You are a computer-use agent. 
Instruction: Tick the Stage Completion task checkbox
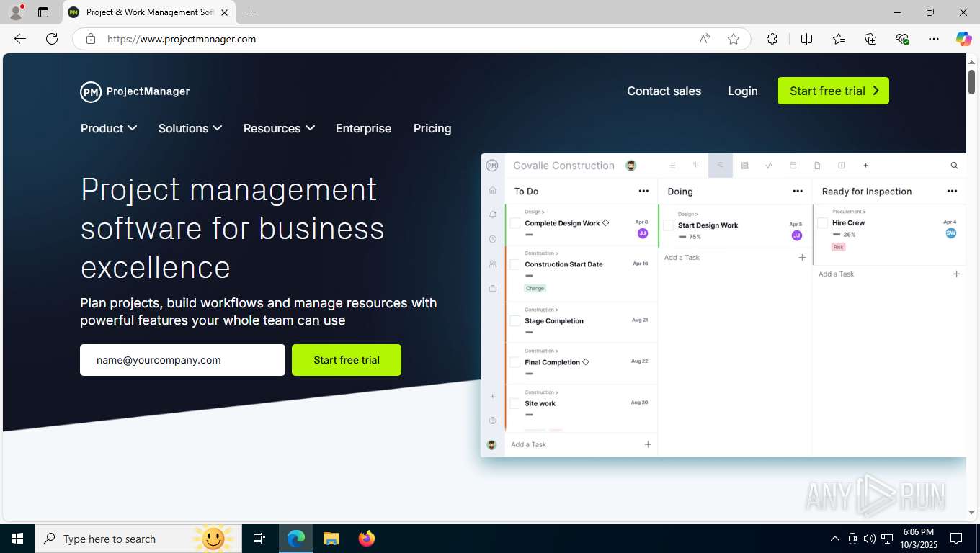coord(515,321)
